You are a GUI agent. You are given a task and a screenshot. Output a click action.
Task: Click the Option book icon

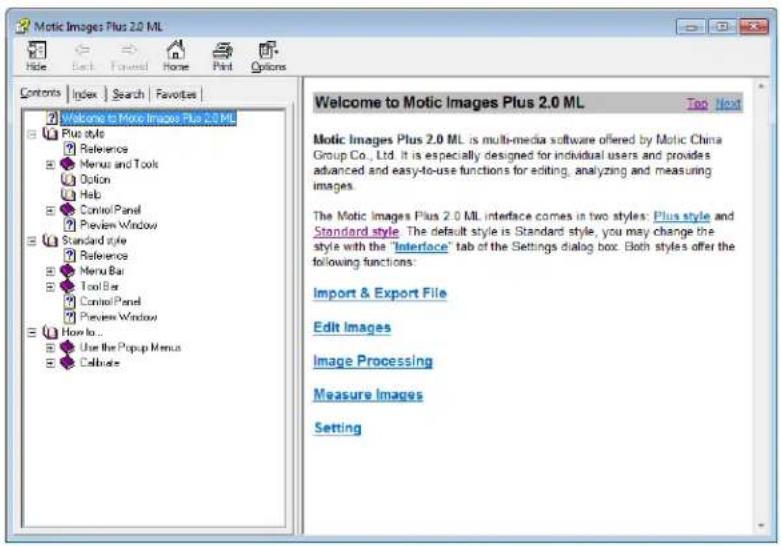[x=68, y=179]
